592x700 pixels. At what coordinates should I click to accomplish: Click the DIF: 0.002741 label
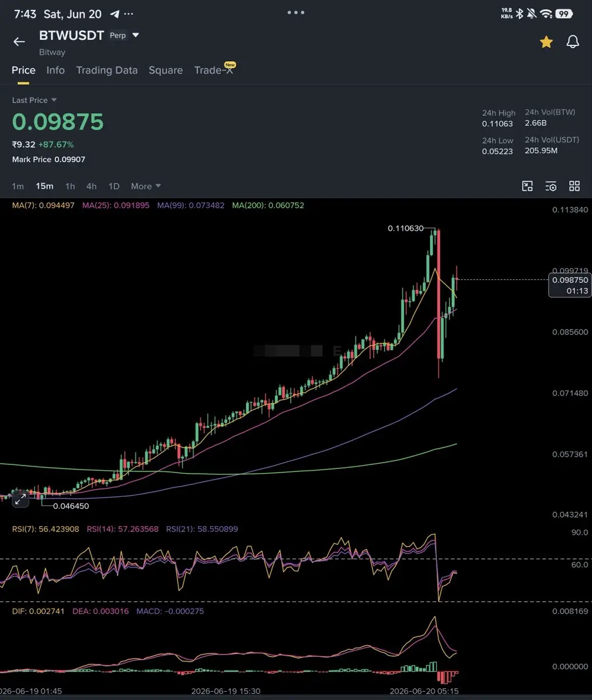click(x=38, y=611)
